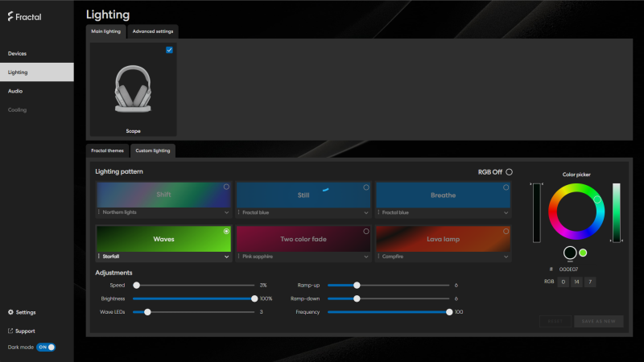Viewport: 644px width, 362px height.
Task: Select the Lava lamp pattern card
Action: (443, 239)
